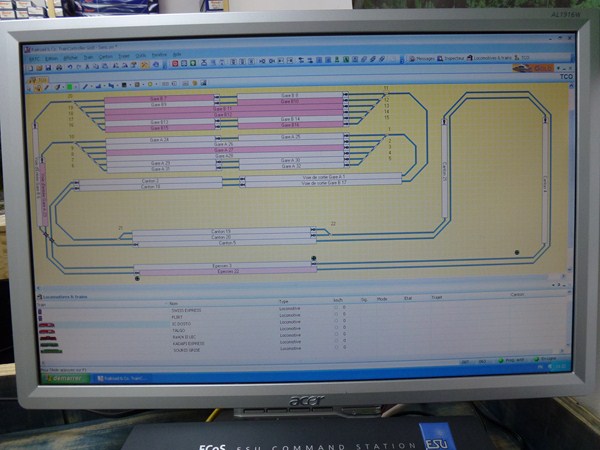Screen dimensions: 600x450
Task: Select the blue line drawing tool in TCO toolbar
Action: (x=85, y=87)
